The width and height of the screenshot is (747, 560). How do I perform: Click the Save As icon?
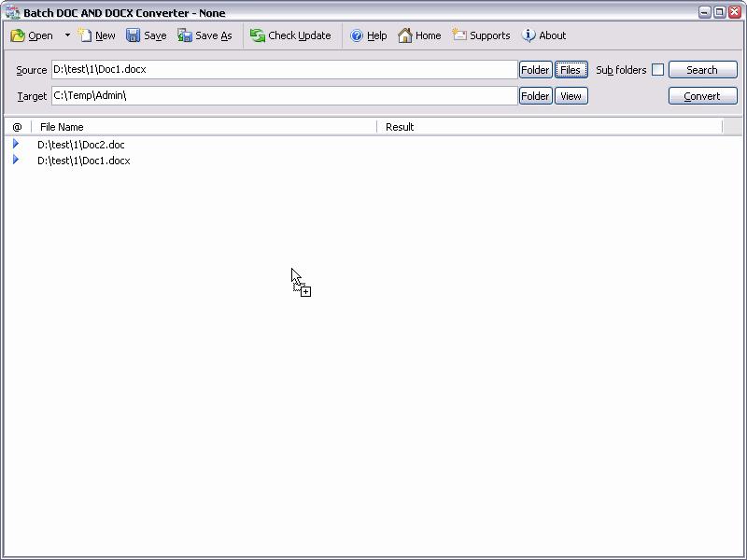click(184, 35)
